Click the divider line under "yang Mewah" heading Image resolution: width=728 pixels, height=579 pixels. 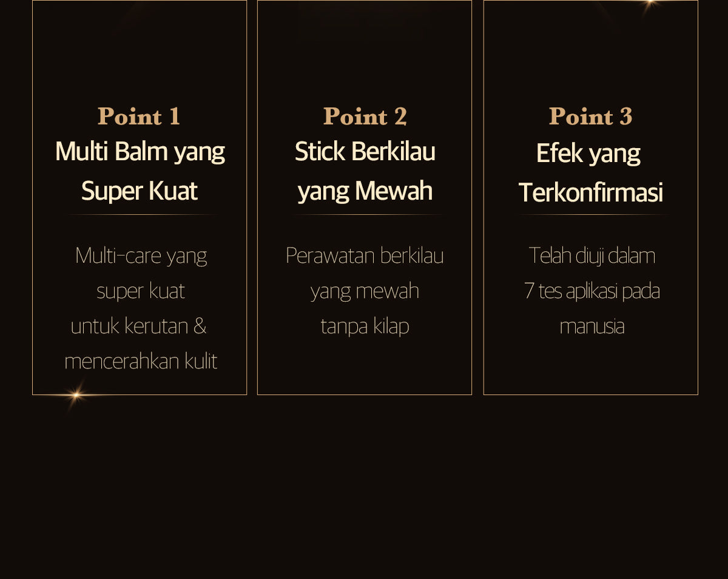tap(365, 215)
